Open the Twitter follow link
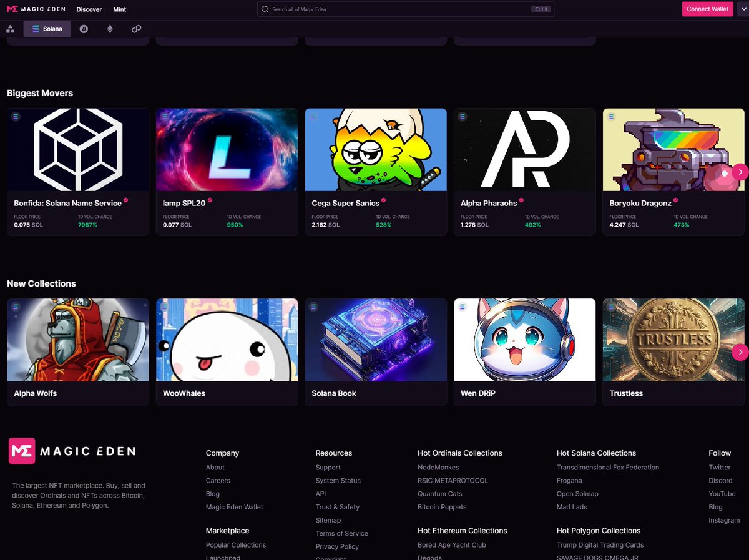The image size is (749, 560). point(720,468)
